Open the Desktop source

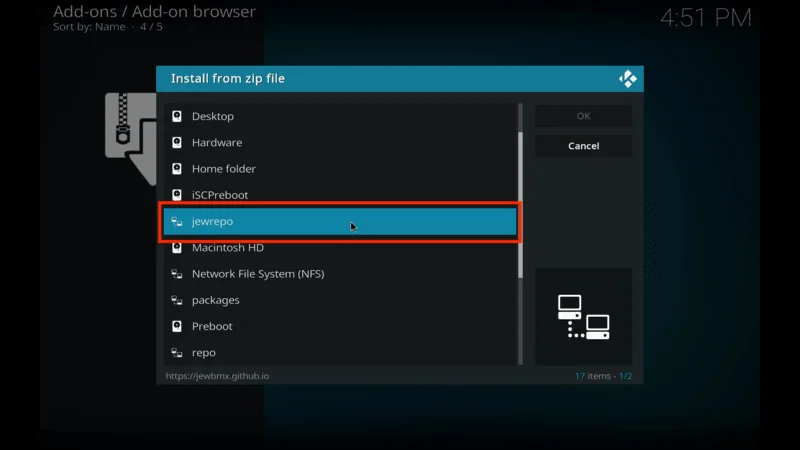(340, 116)
